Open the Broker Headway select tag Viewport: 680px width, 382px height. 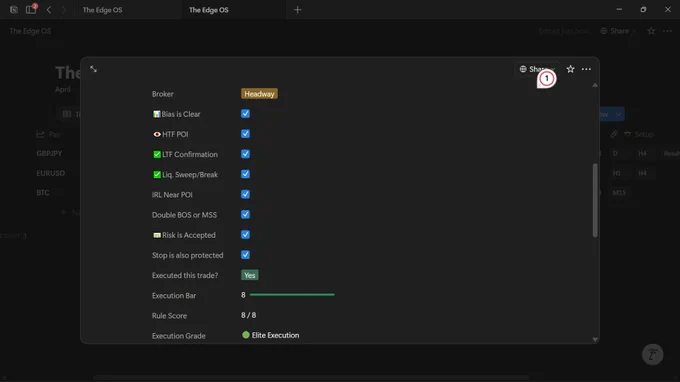(259, 94)
